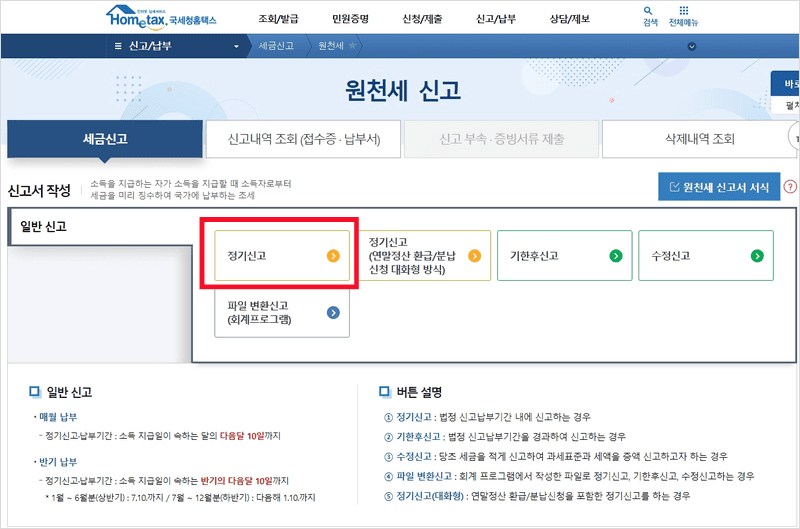Open the 민원증명 menu
The image size is (800, 529).
[x=350, y=19]
